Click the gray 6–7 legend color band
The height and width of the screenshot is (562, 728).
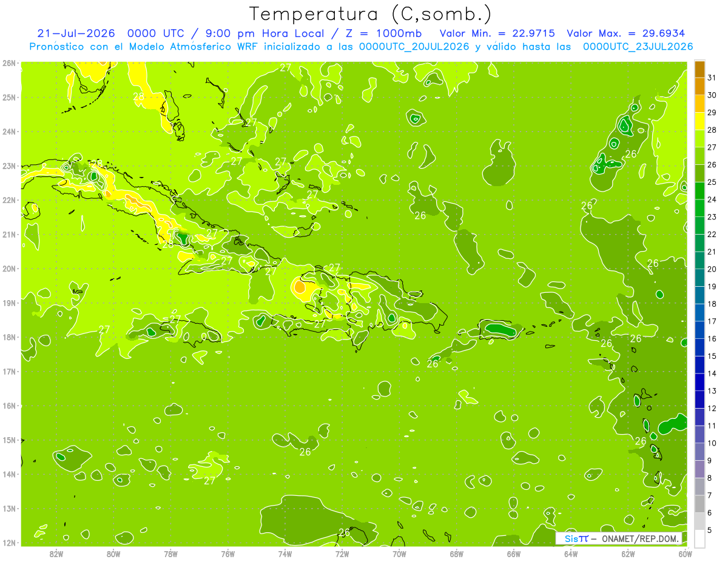[x=699, y=504]
